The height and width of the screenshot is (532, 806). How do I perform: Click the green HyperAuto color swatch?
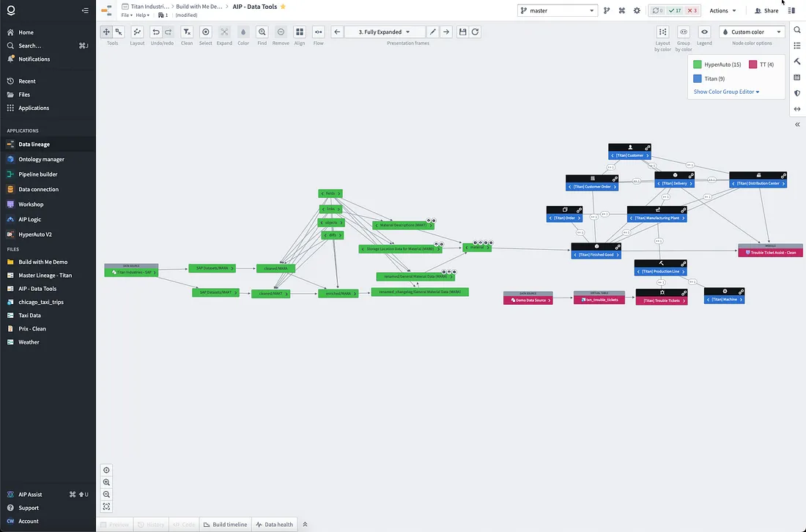(698, 65)
